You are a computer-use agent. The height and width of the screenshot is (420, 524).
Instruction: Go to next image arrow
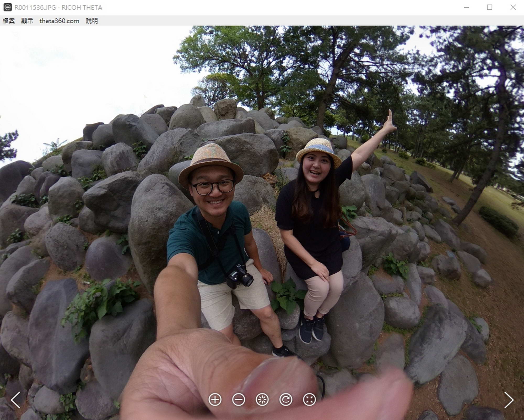[509, 400]
